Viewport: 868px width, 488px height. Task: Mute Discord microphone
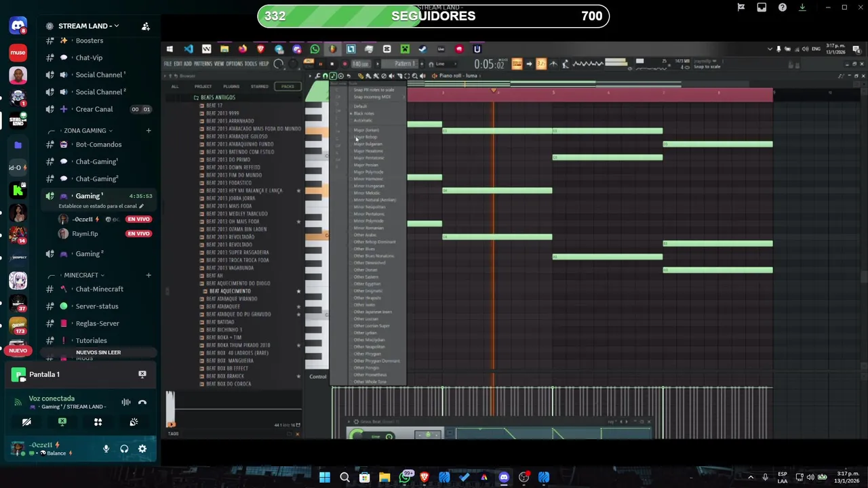tap(106, 449)
